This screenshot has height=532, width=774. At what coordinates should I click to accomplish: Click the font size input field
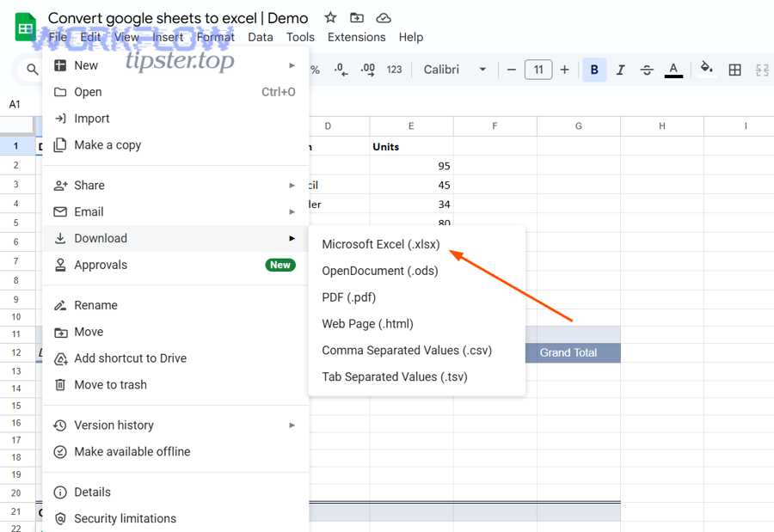pyautogui.click(x=538, y=70)
